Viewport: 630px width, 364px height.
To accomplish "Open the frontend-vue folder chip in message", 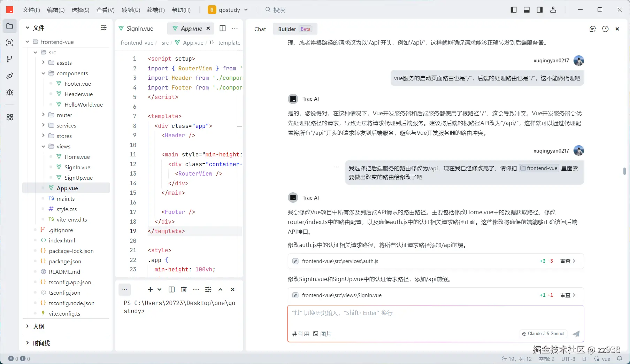I will coord(539,168).
